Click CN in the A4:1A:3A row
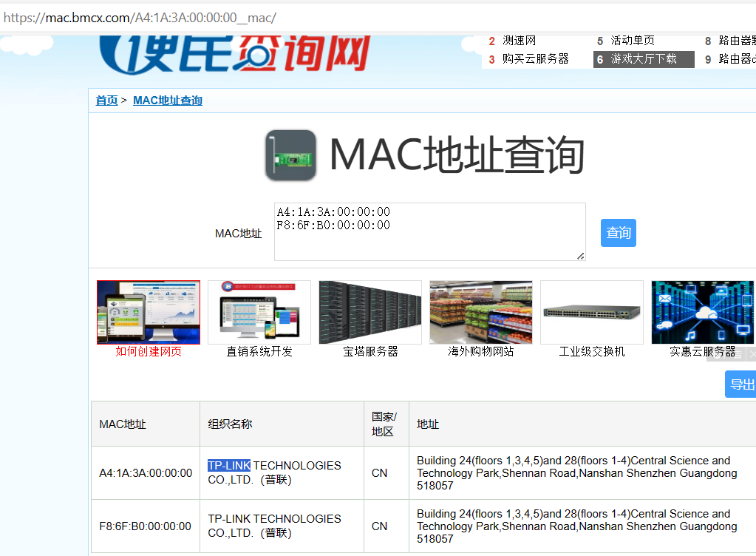Image resolution: width=756 pixels, height=556 pixels. [x=379, y=473]
